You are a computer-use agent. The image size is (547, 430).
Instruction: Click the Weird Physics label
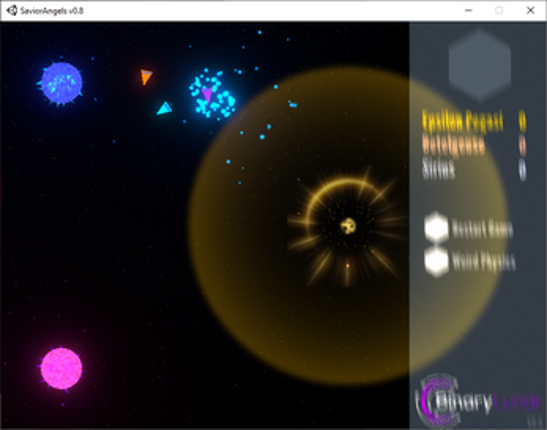[x=484, y=261]
